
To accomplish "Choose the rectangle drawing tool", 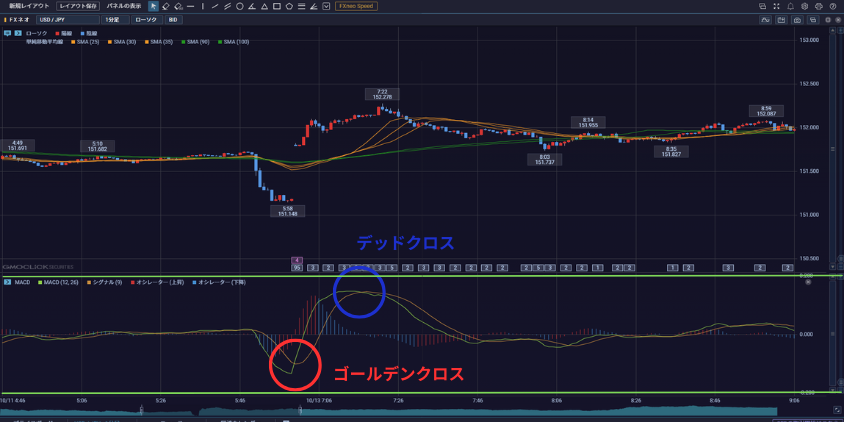I will click(x=276, y=6).
